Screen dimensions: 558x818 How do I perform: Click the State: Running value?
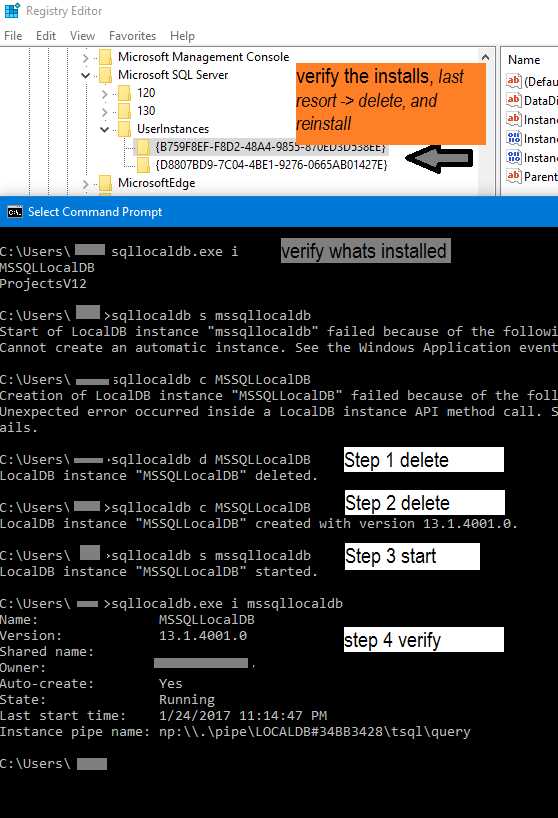click(x=187, y=700)
